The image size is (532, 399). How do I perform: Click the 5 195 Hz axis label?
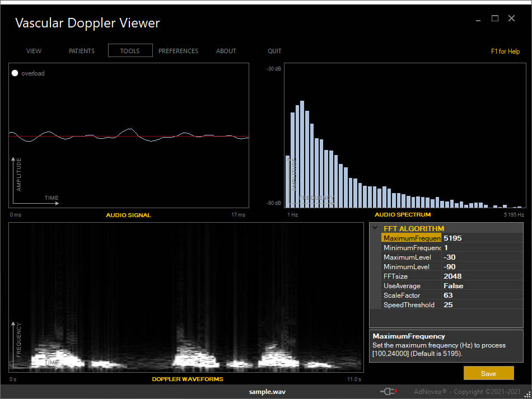tap(514, 214)
